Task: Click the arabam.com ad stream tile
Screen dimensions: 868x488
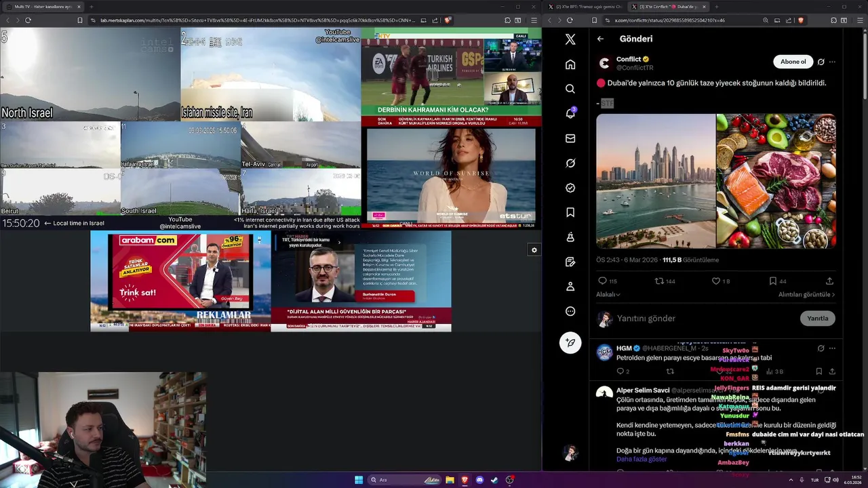Action: tap(180, 281)
